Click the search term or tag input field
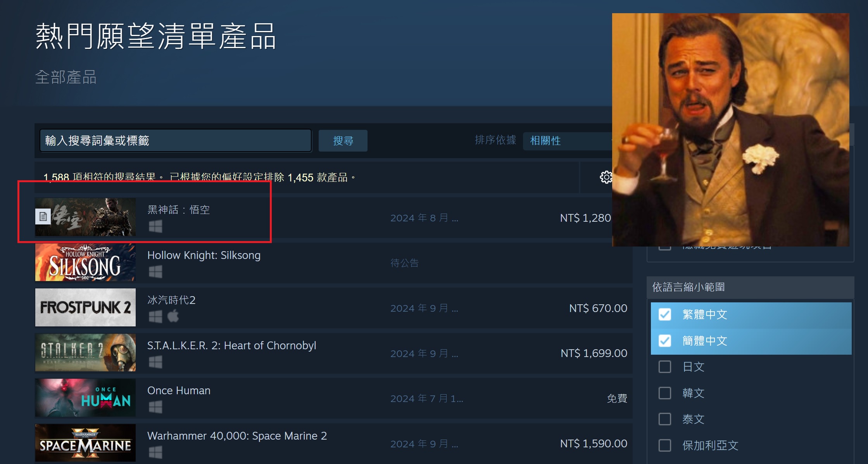 pos(176,140)
